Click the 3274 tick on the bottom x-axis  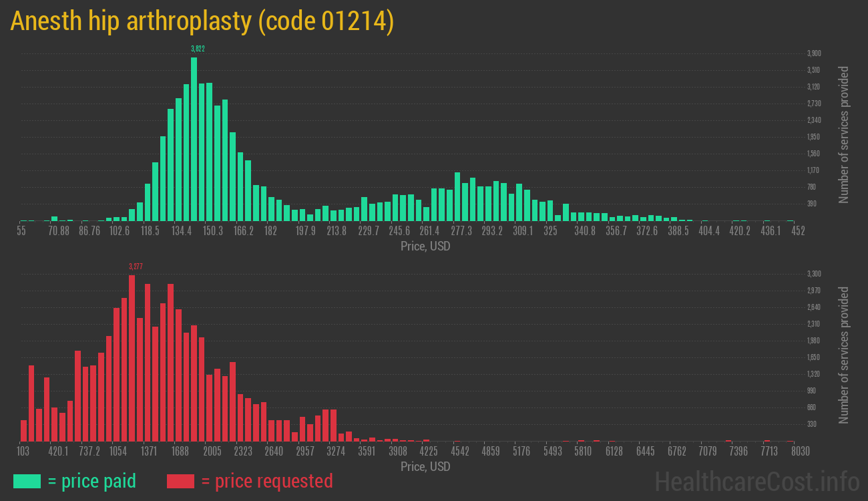(x=336, y=452)
